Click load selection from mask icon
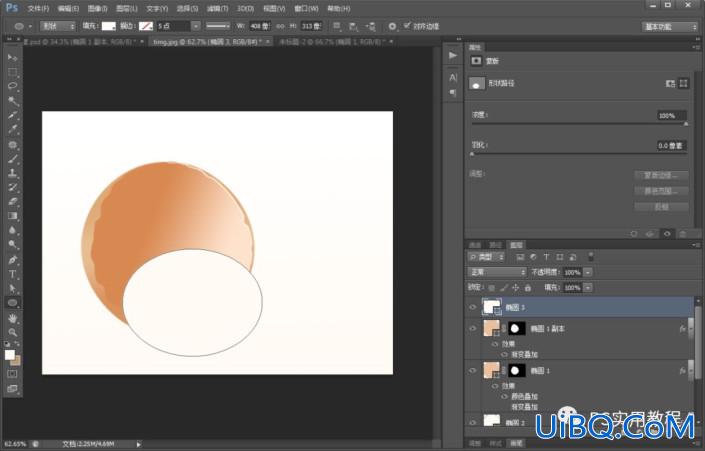The image size is (705, 451). tap(634, 234)
